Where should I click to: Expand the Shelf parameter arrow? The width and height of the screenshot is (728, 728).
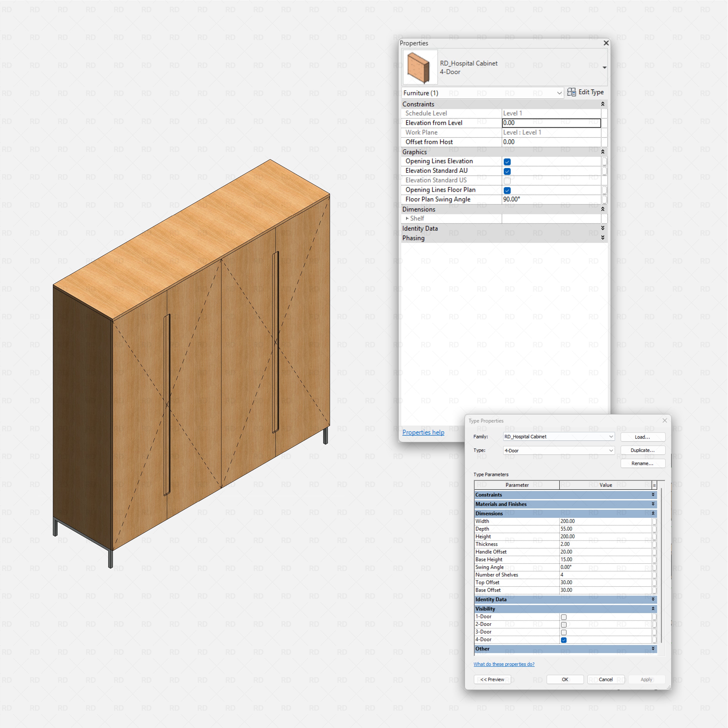(407, 219)
